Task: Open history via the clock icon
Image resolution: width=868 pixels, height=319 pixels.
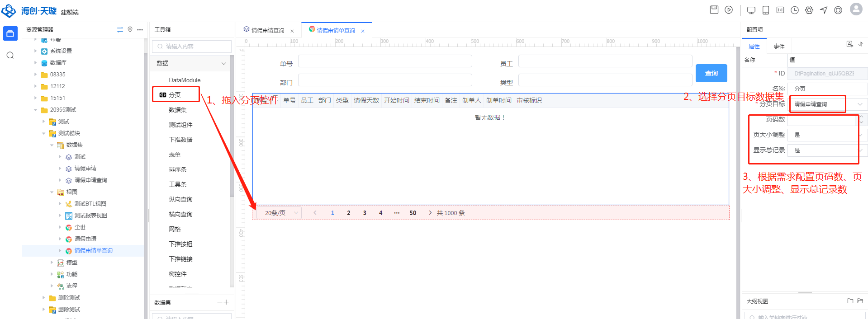Action: click(x=794, y=10)
